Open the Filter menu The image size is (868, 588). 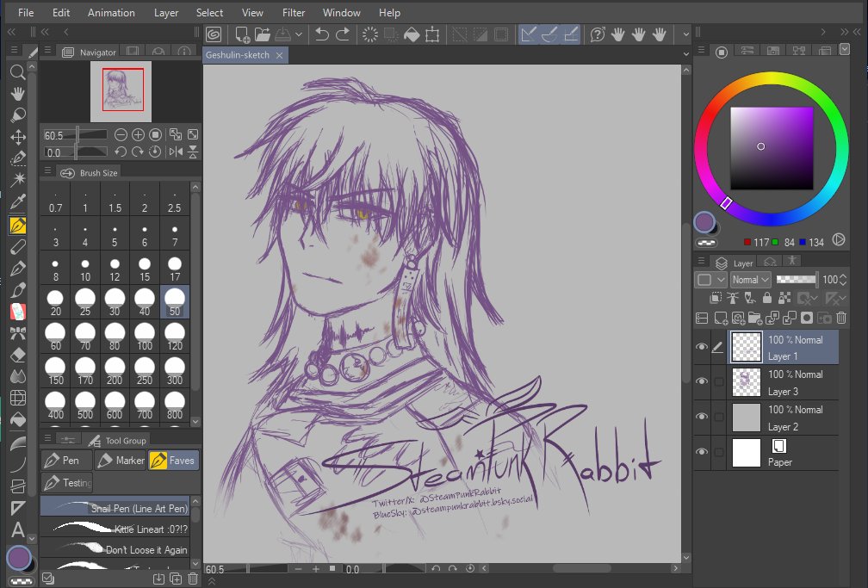(294, 13)
